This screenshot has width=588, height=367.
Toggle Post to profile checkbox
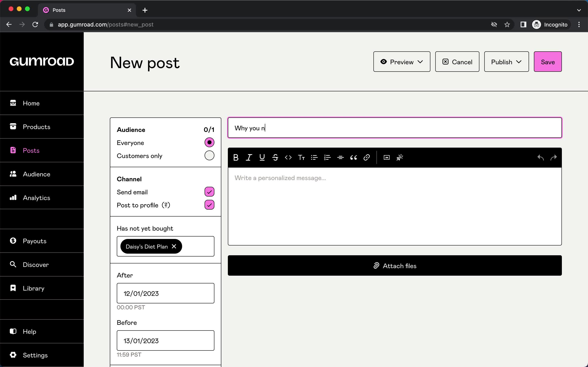(209, 205)
